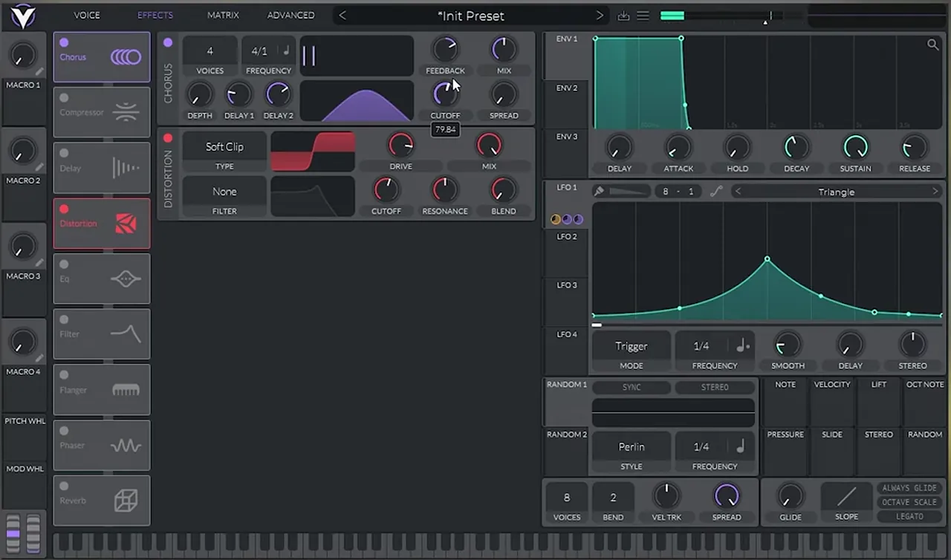Viewport: 951px width, 560px height.
Task: Click the Macro 1 edit pencil icon
Action: pos(39,71)
